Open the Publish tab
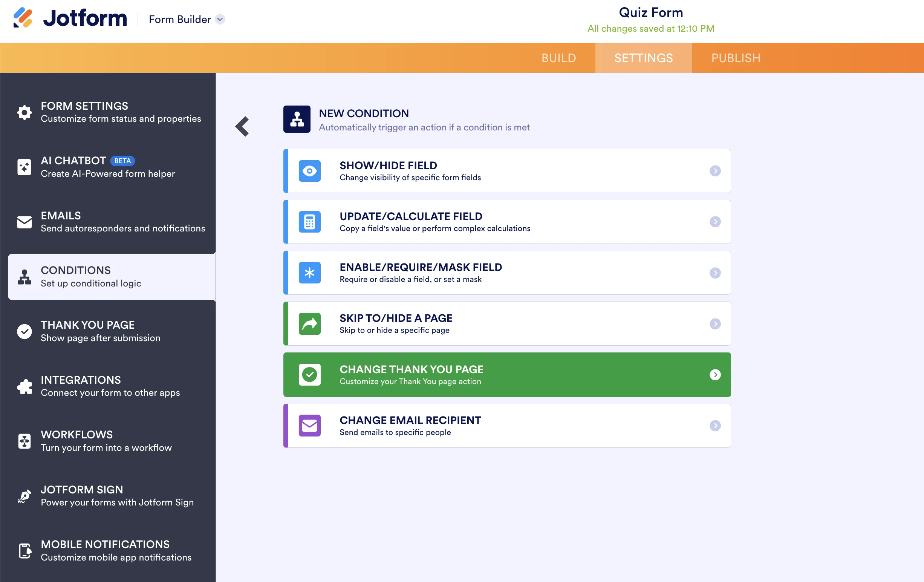This screenshot has width=924, height=582. tap(736, 58)
